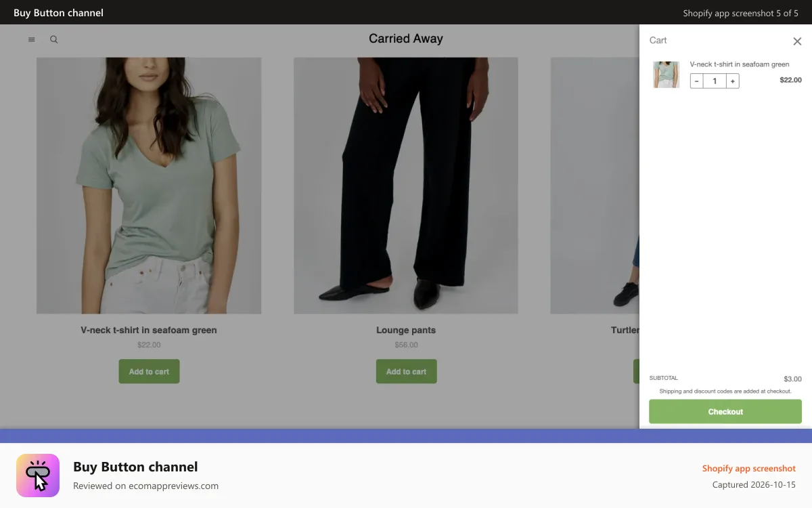
Task: Open the Carried Away store title
Action: click(x=406, y=39)
